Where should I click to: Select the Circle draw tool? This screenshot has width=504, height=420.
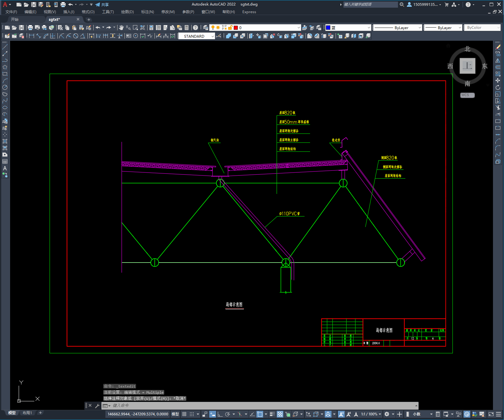coord(5,87)
